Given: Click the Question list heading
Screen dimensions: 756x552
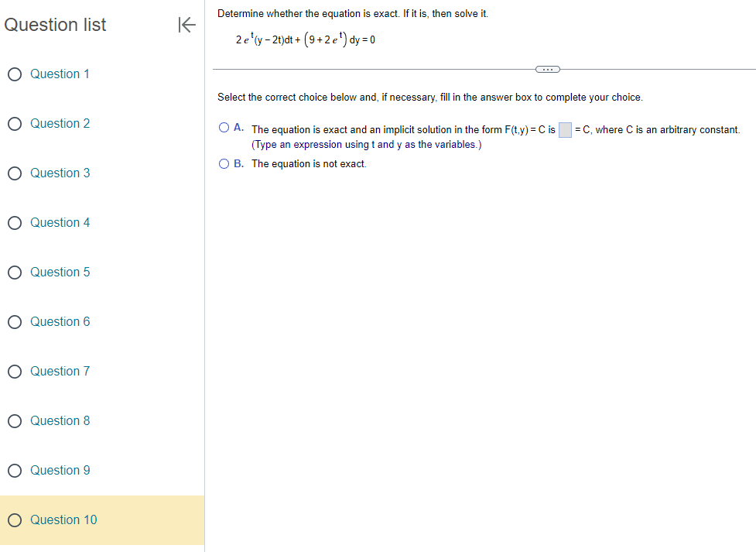Looking at the screenshot, I should (x=55, y=24).
